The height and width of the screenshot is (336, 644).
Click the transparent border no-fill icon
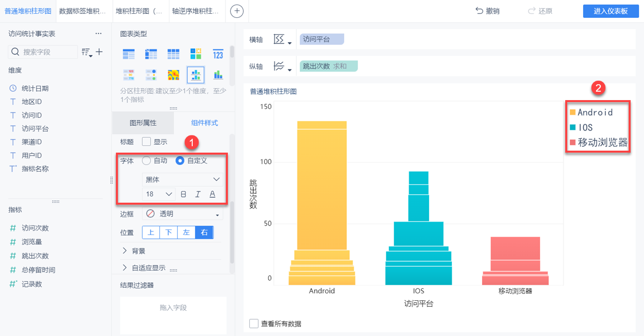pos(150,214)
